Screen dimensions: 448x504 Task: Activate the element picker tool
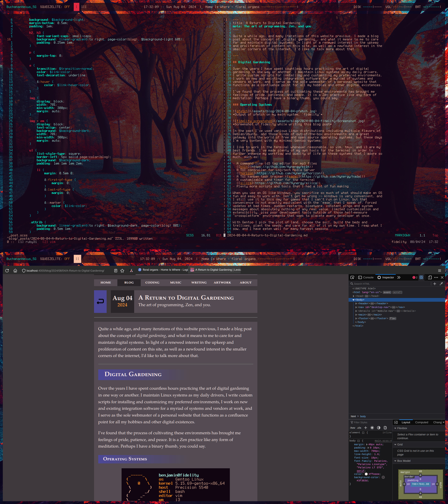[352, 277]
